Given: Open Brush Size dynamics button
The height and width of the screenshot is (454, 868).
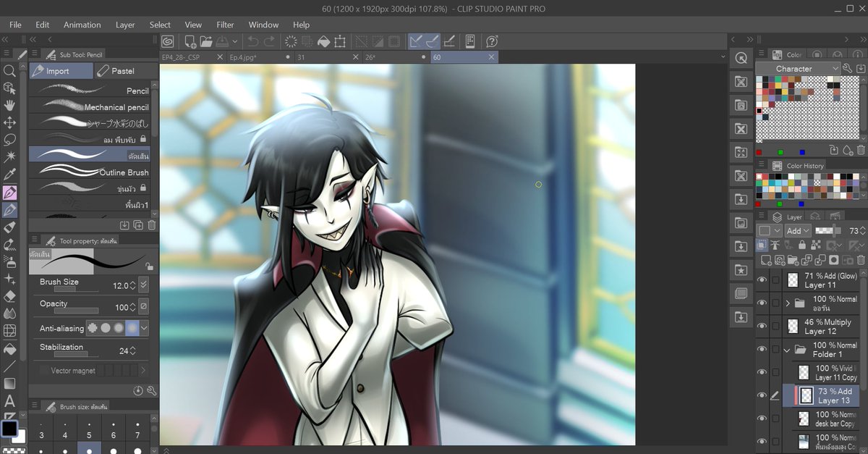Looking at the screenshot, I should coord(143,285).
